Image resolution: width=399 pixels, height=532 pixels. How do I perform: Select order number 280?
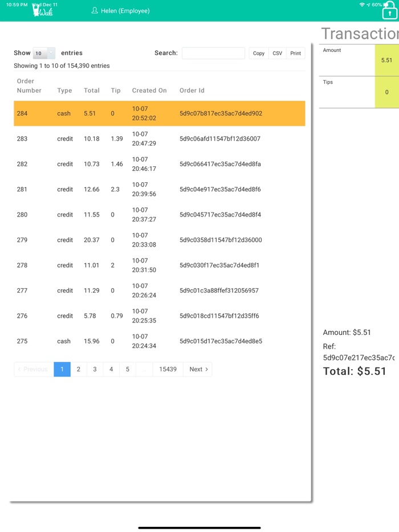click(x=22, y=214)
